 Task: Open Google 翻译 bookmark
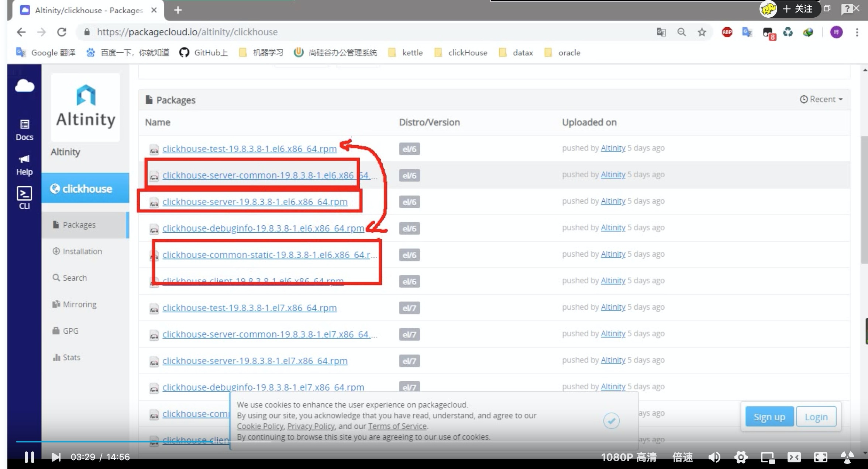pos(46,53)
